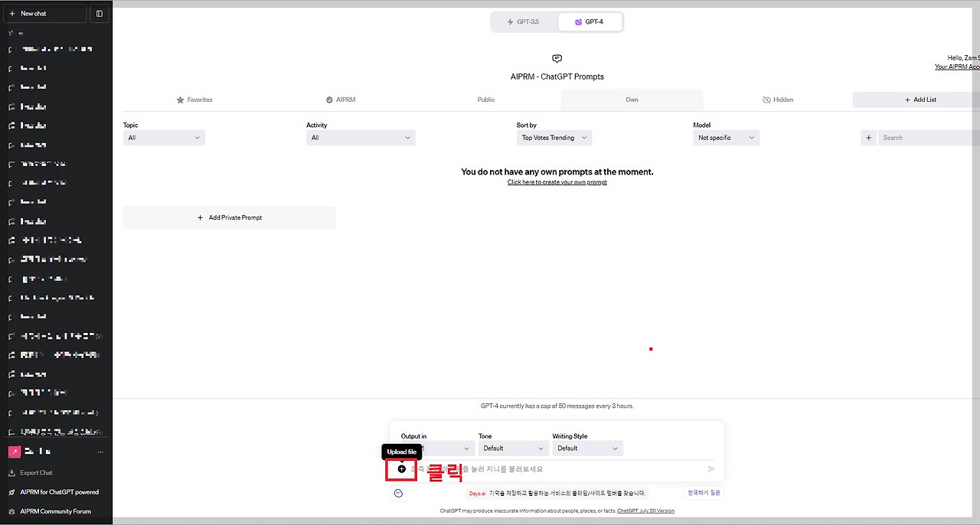Image resolution: width=980 pixels, height=525 pixels.
Task: Follow 'Click here to create your own prompt' link
Action: [557, 182]
